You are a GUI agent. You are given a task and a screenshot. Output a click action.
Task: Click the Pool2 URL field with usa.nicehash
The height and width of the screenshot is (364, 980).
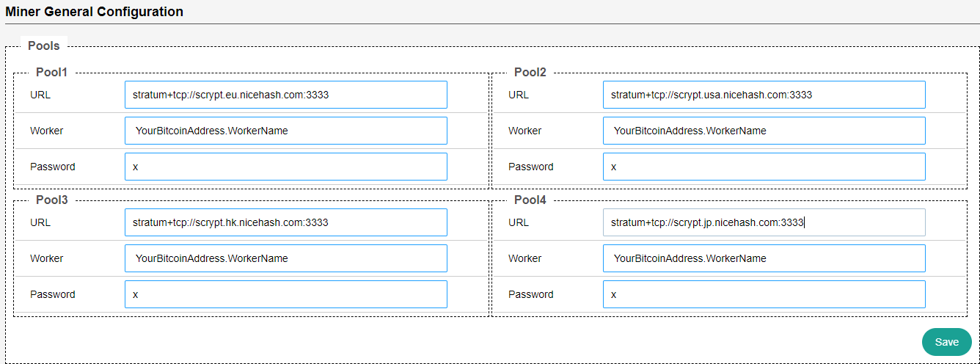[764, 95]
